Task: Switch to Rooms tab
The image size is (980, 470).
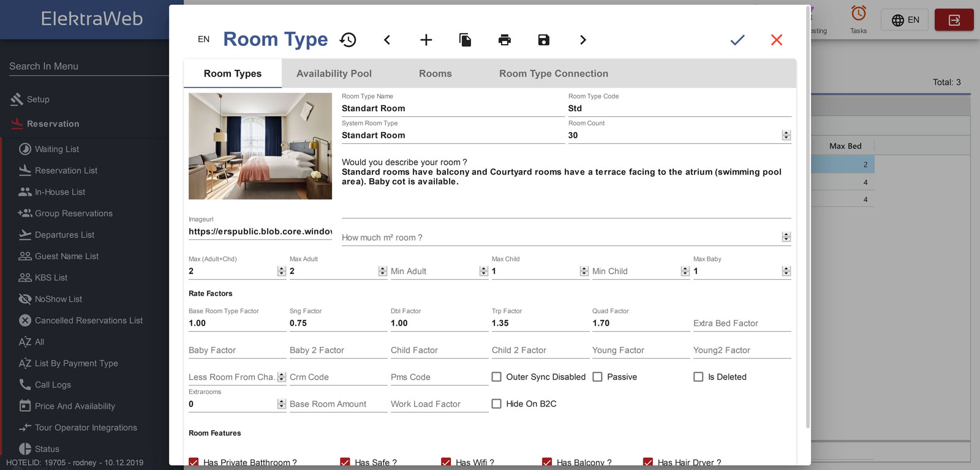Action: pos(435,73)
